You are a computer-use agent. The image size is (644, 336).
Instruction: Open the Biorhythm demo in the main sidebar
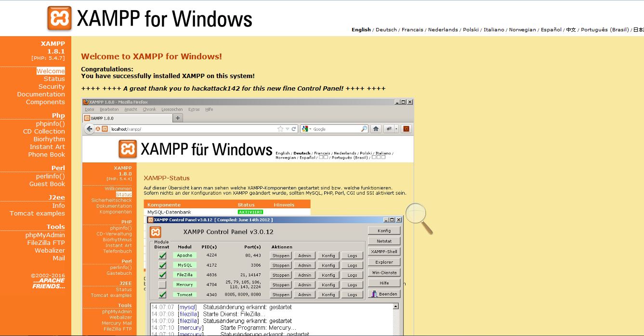49,139
